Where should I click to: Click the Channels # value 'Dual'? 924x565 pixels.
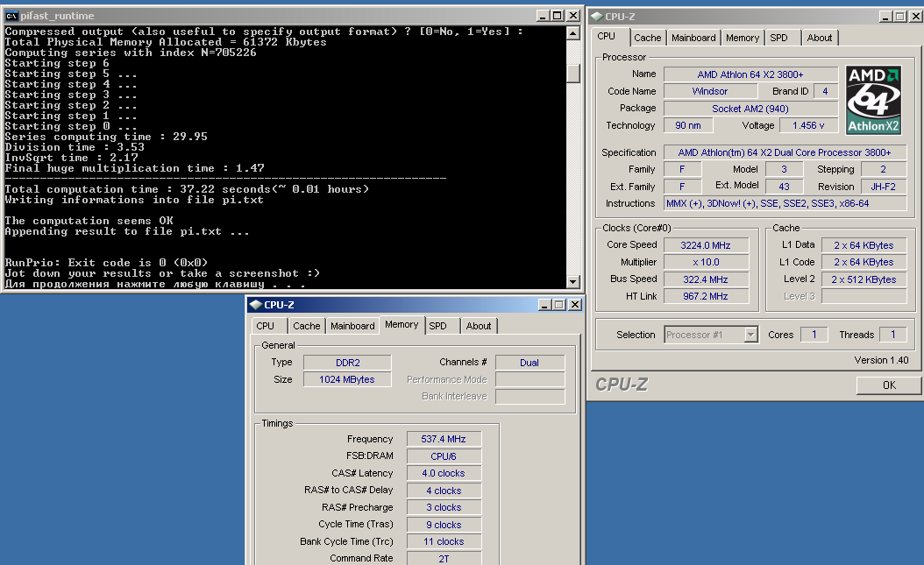(x=530, y=364)
